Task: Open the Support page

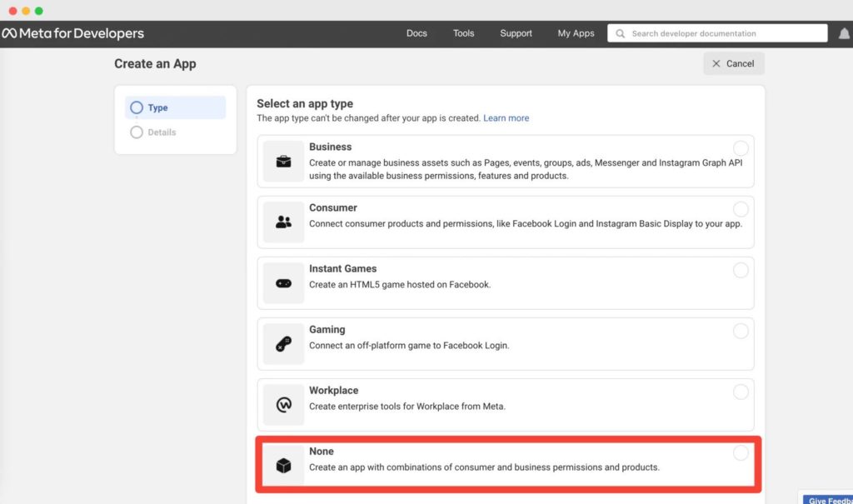Action: [x=516, y=33]
